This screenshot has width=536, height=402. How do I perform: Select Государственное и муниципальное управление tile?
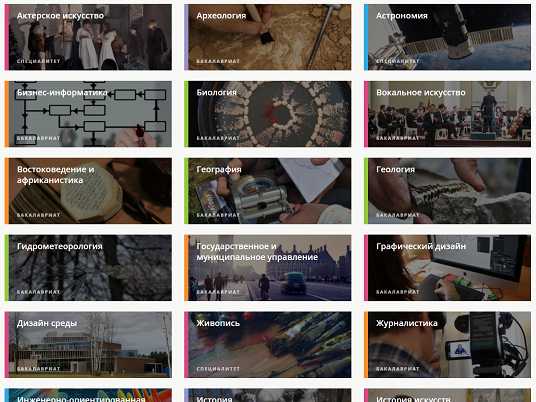[x=268, y=268]
